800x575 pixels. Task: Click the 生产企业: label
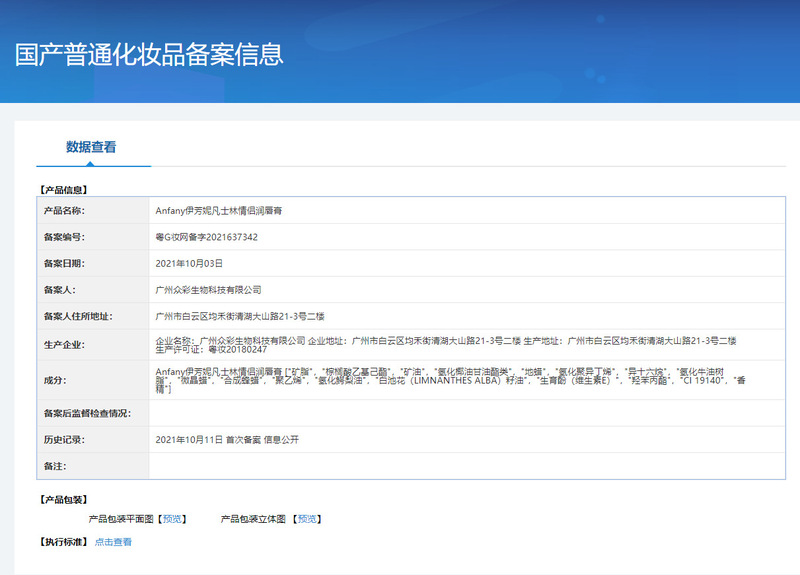pyautogui.click(x=64, y=345)
